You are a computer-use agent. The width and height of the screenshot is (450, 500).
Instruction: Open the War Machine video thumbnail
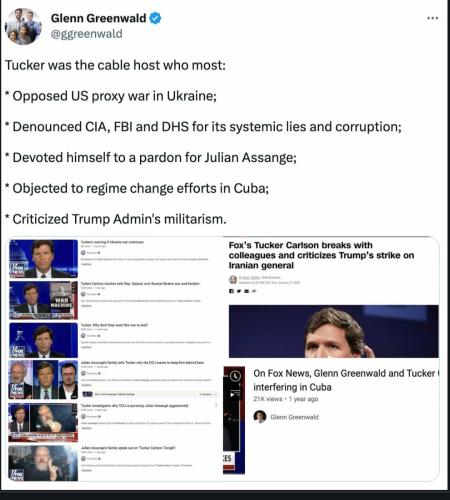pos(43,300)
